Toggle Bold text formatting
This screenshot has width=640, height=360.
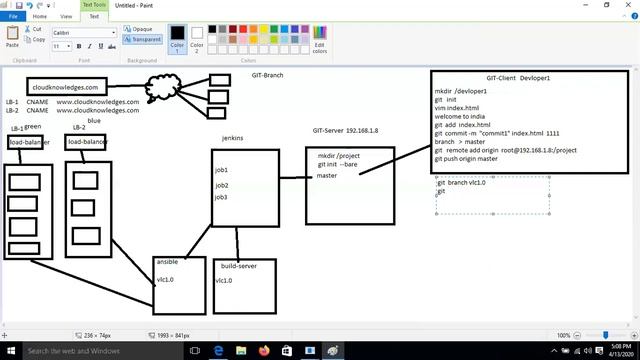pyautogui.click(x=79, y=46)
